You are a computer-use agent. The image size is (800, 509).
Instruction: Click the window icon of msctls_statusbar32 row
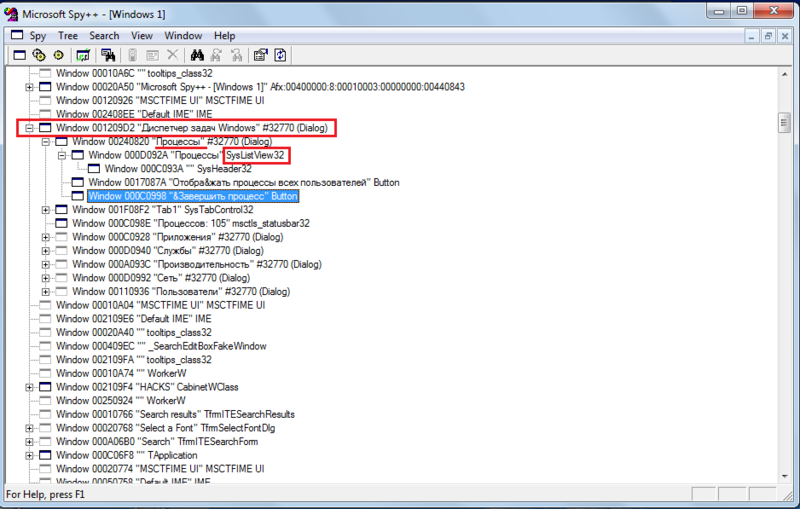61,223
